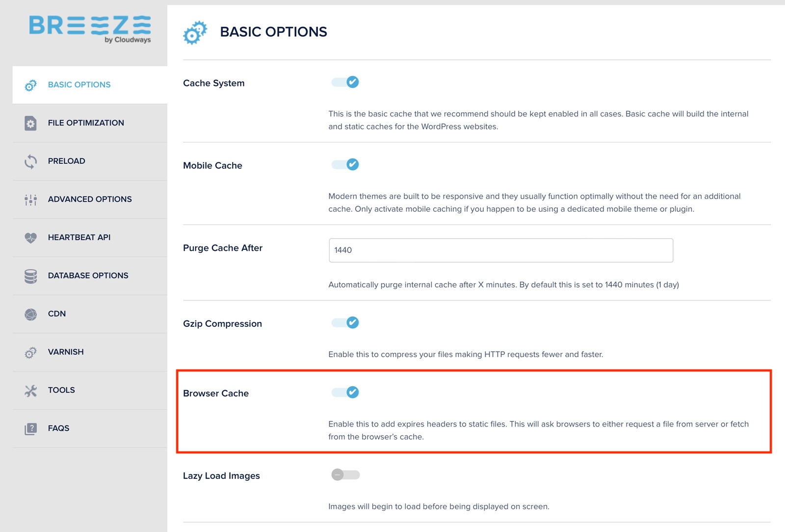Click the Heartbeat API heart icon
Screen dimensions: 785x532
[30, 238]
